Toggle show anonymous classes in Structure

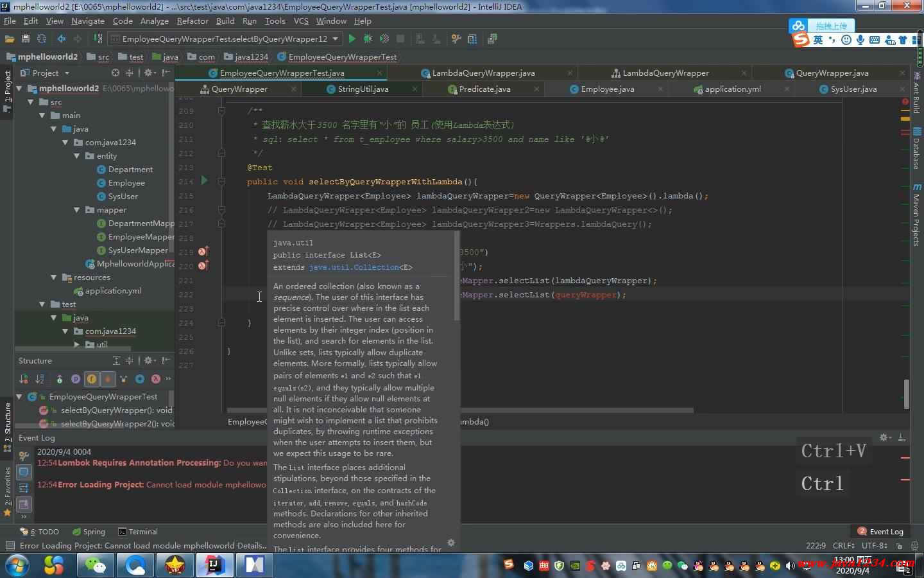tap(139, 379)
